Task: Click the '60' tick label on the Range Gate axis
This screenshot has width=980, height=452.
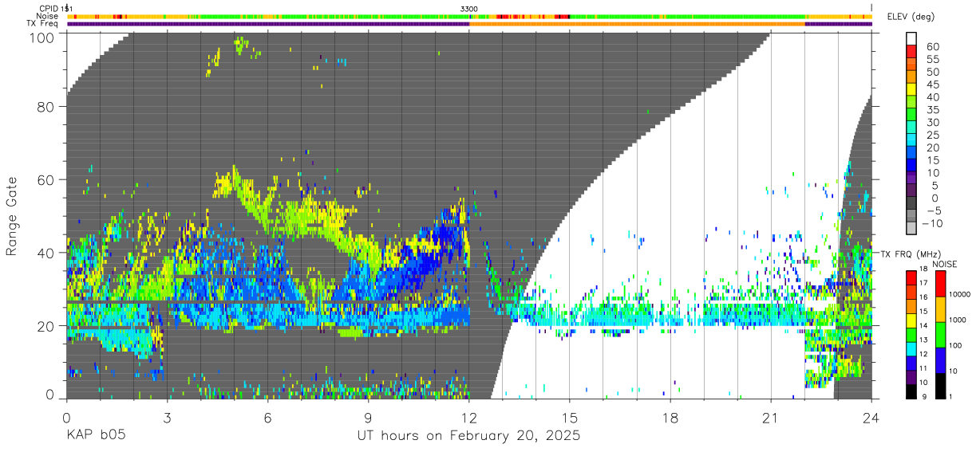Action: (x=45, y=179)
